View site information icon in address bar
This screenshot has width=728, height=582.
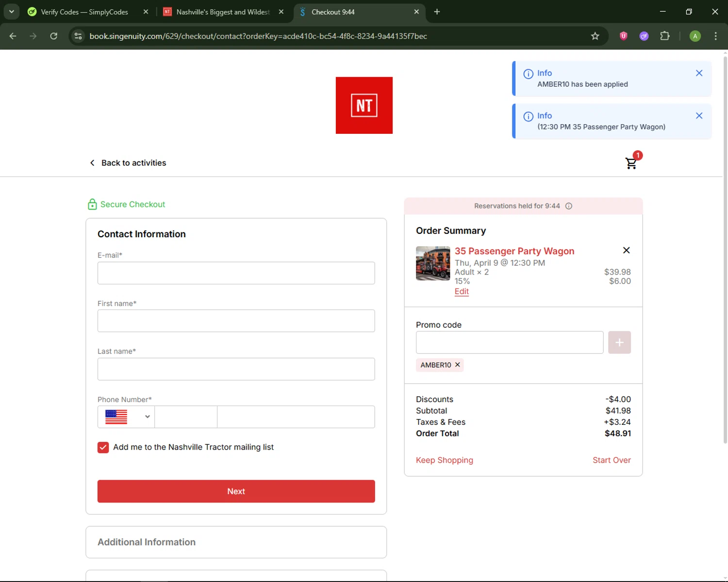(x=78, y=36)
